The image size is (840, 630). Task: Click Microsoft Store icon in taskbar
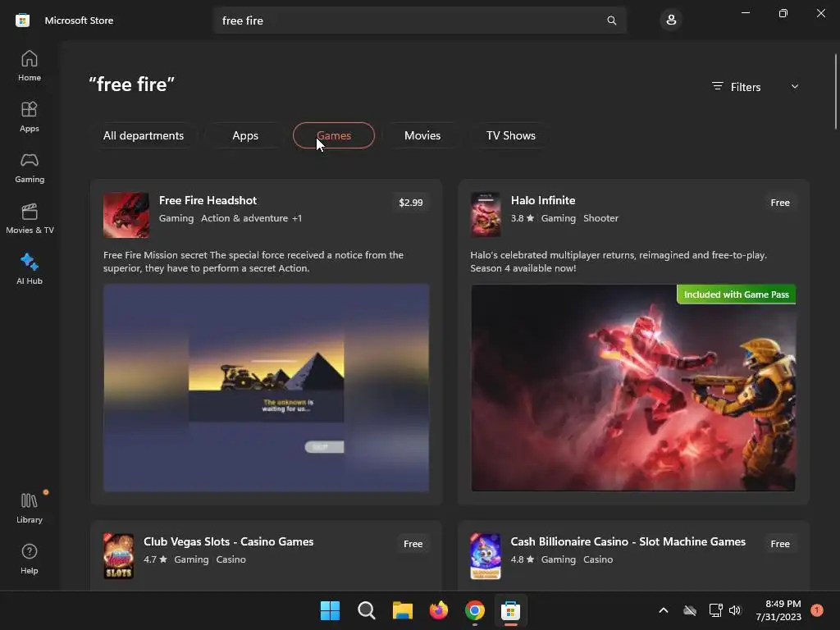click(510, 610)
